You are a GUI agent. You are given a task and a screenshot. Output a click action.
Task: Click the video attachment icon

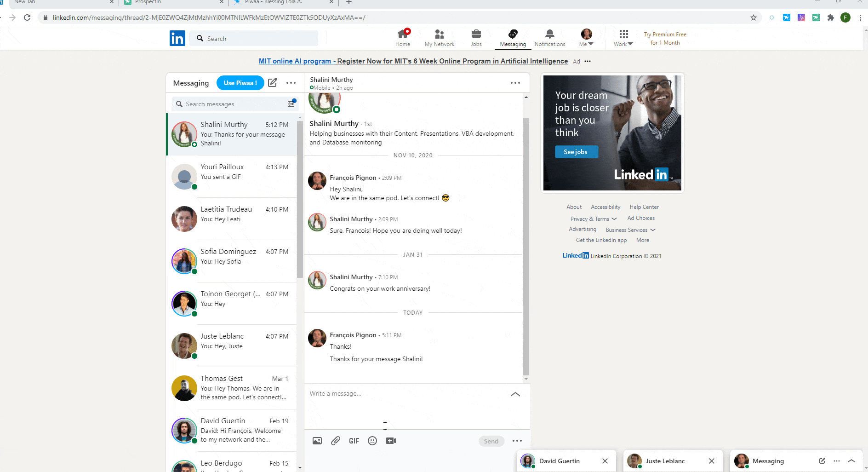[391, 440]
